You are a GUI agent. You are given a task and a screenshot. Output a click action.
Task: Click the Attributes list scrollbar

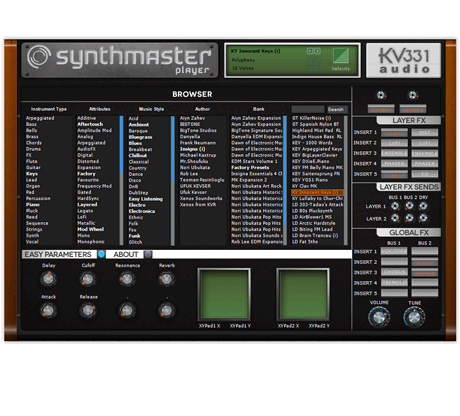coord(121,180)
